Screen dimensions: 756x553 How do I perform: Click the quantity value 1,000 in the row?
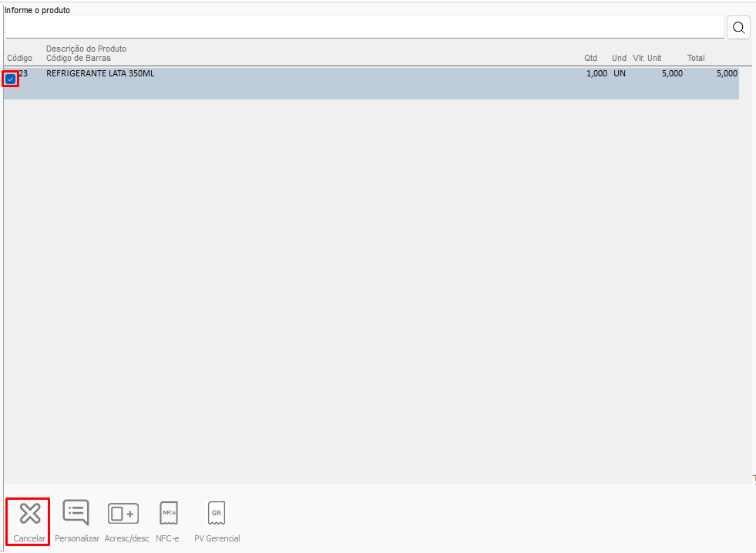(596, 74)
